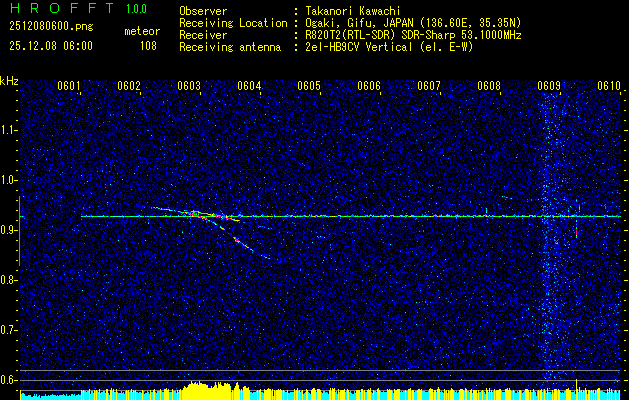Image resolution: width=629 pixels, height=400 pixels.
Task: Click the Ogaki, Gifu, JAPAN location text
Action: coord(413,23)
